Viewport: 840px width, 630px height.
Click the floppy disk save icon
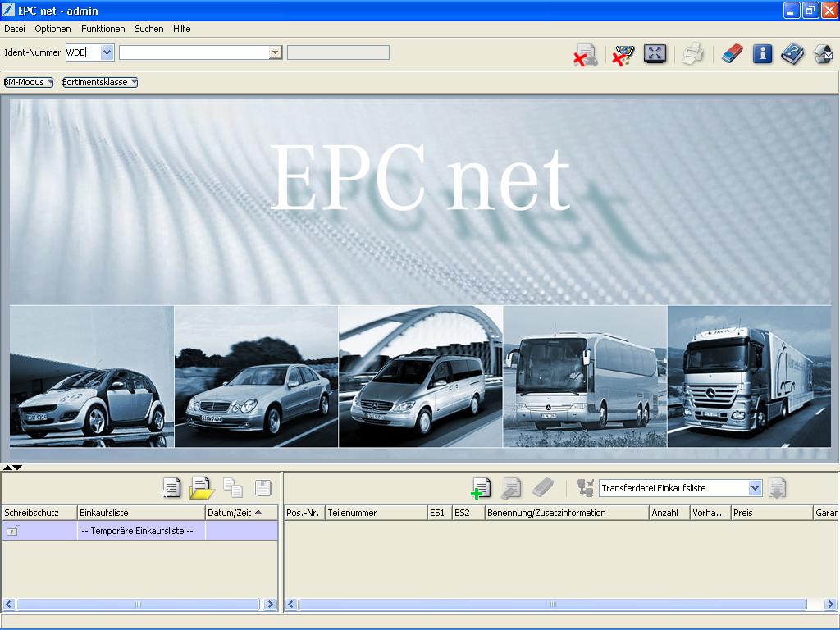coord(263,488)
